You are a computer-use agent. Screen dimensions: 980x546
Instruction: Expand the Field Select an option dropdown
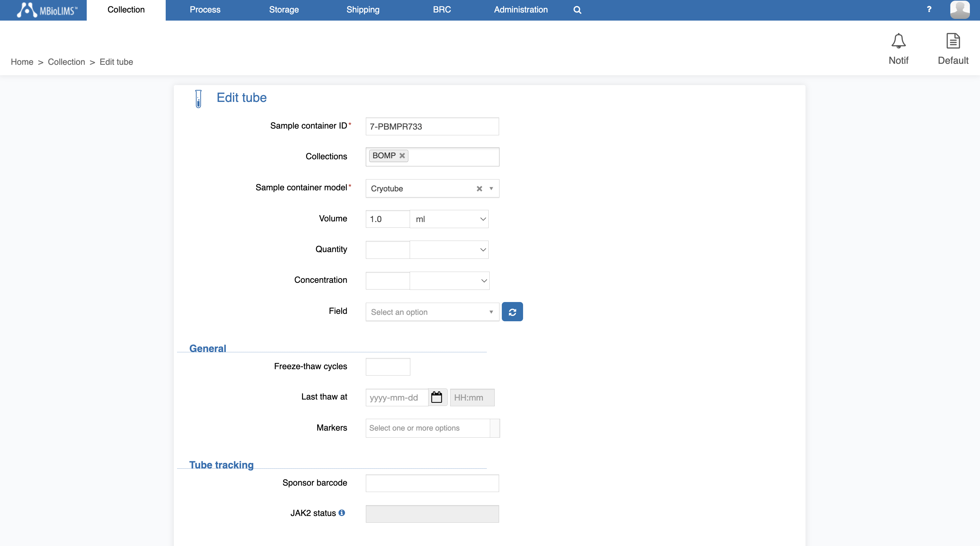[x=432, y=312]
